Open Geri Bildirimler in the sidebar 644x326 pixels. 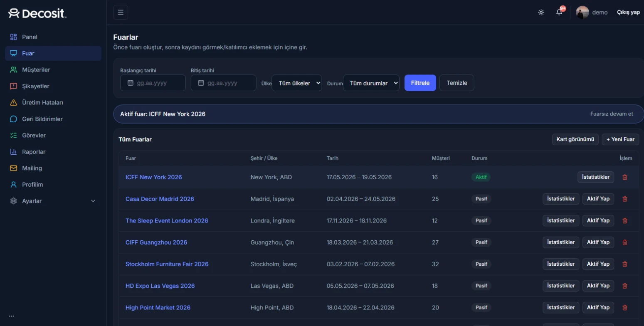pyautogui.click(x=53, y=119)
